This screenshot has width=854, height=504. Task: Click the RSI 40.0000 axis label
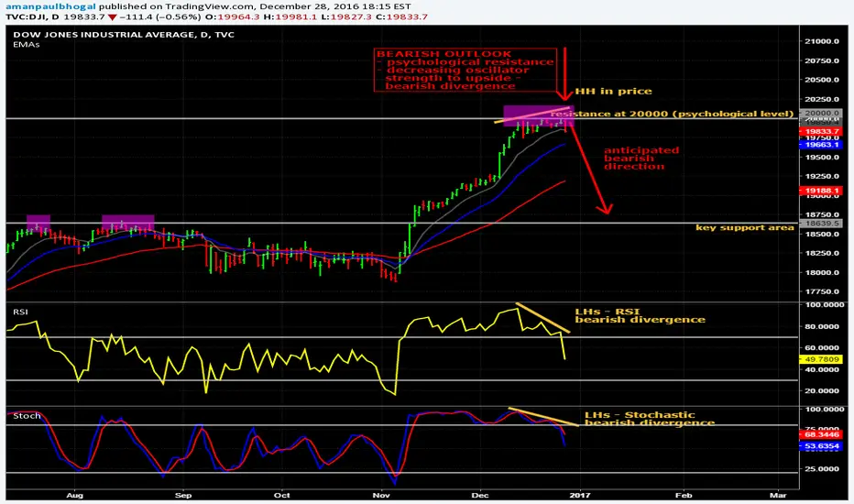pos(822,369)
